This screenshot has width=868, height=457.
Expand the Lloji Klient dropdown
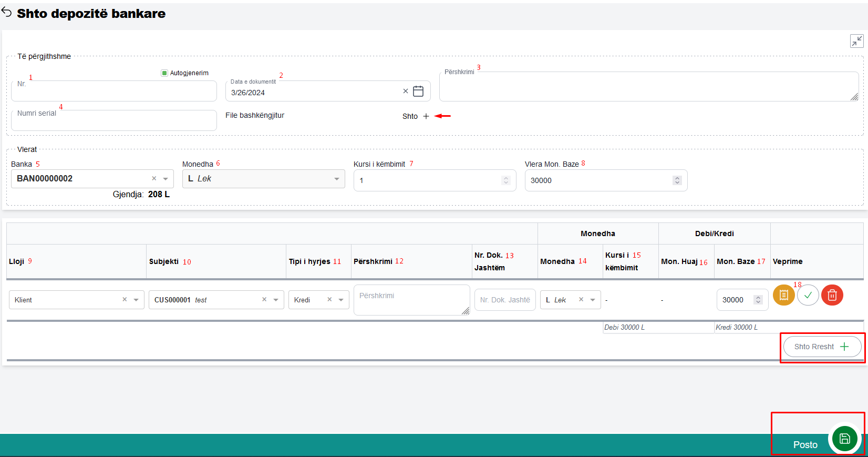pos(136,300)
